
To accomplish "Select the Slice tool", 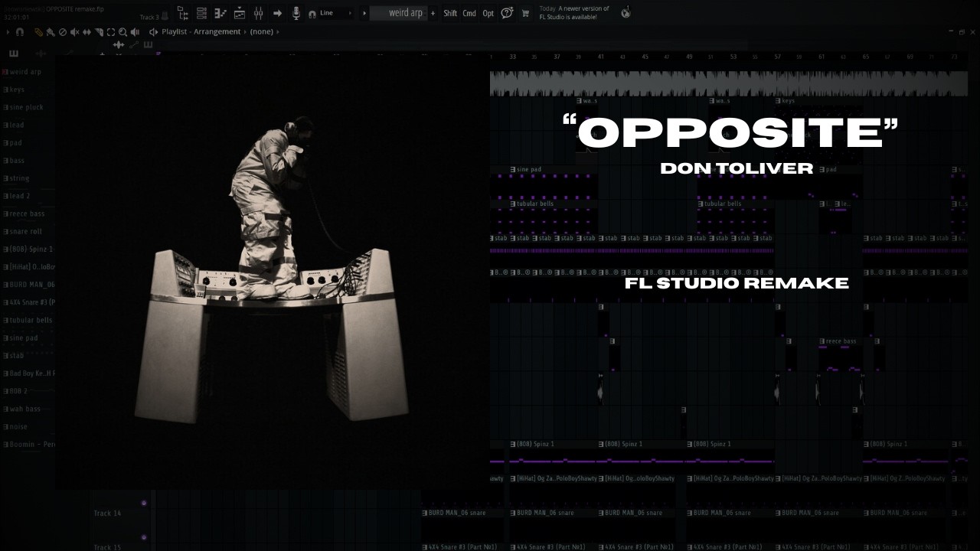I will (x=99, y=32).
